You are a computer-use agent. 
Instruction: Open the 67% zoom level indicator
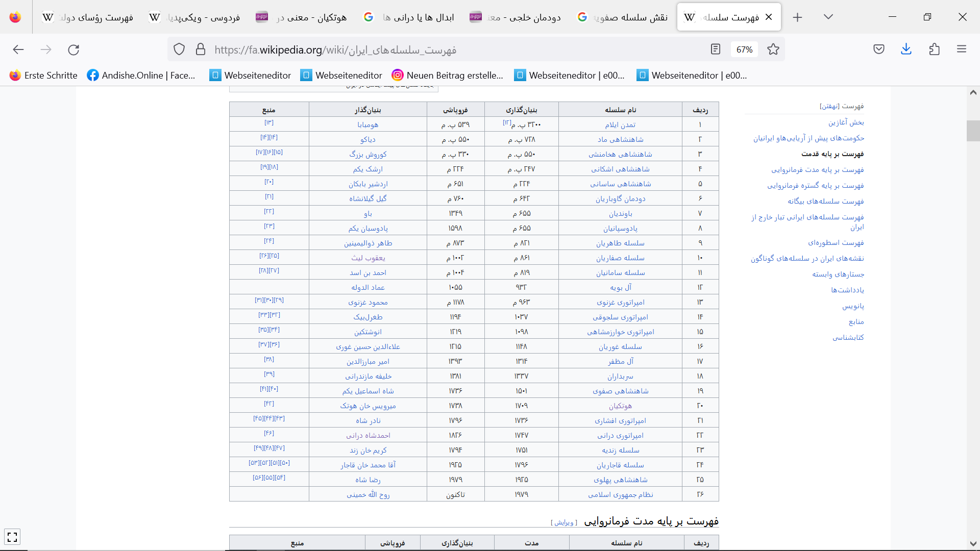point(744,49)
